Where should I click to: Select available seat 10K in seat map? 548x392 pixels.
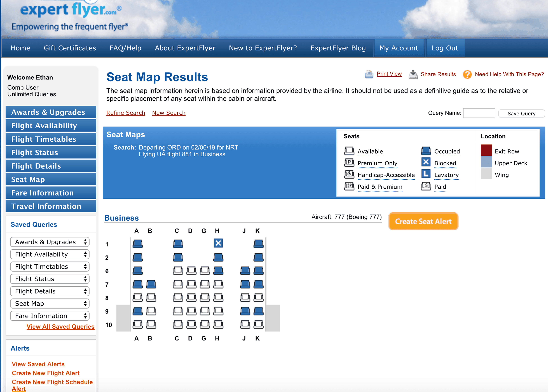pyautogui.click(x=258, y=324)
